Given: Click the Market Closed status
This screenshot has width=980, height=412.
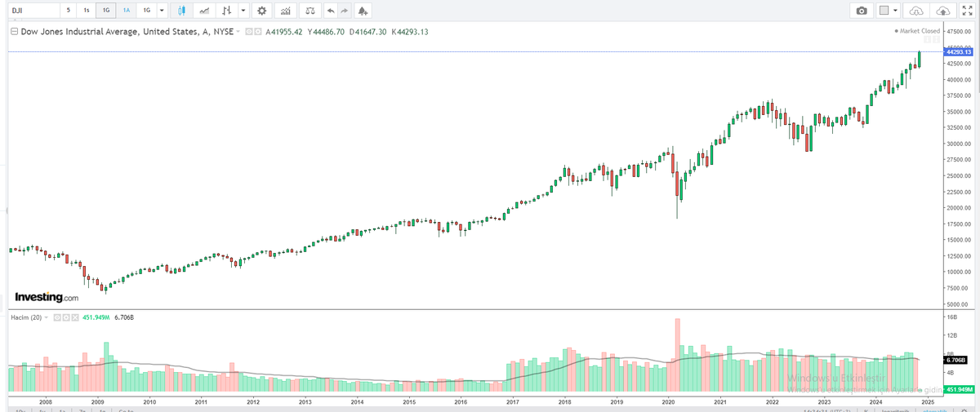Looking at the screenshot, I should [918, 30].
